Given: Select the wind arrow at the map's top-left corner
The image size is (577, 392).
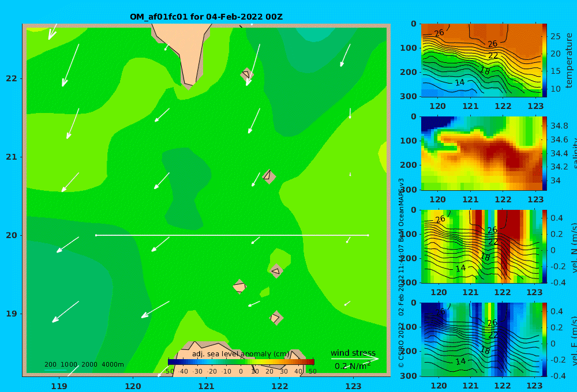Looking at the screenshot, I should click(53, 32).
